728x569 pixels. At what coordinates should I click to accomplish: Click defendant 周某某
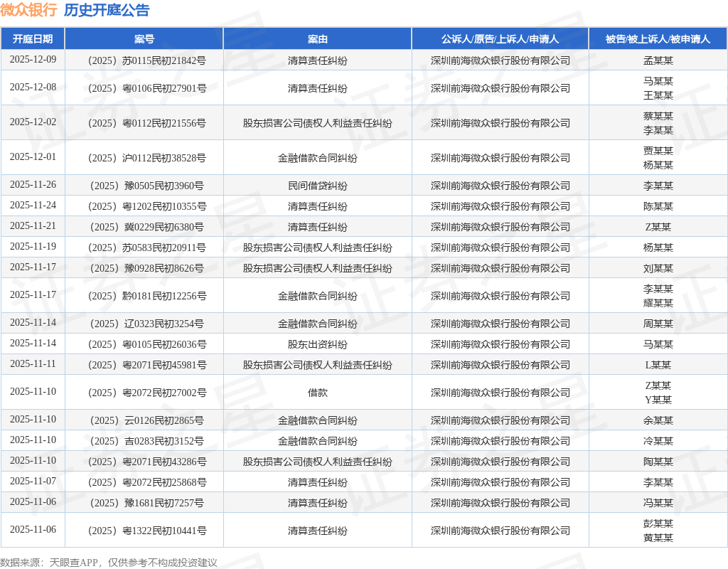[x=658, y=324]
